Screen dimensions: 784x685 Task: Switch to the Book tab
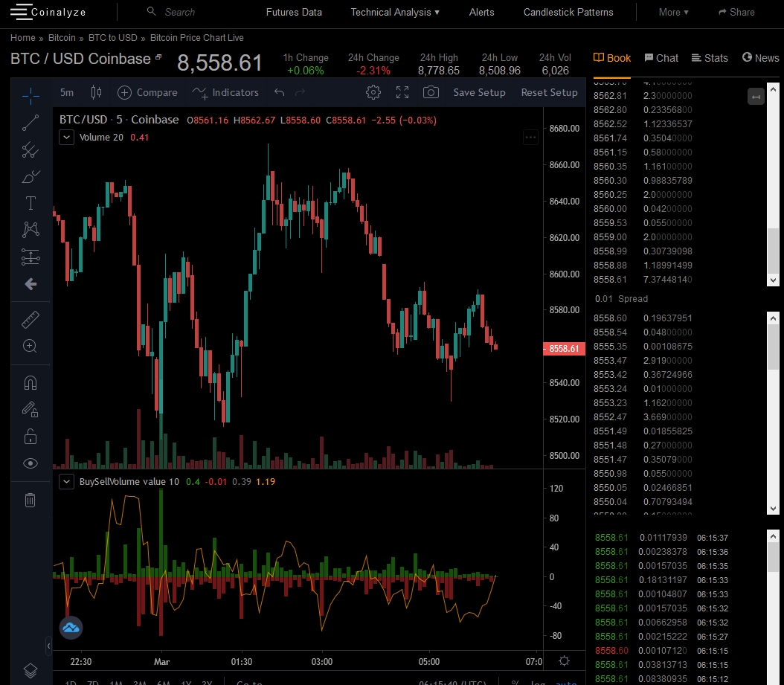[x=612, y=58]
